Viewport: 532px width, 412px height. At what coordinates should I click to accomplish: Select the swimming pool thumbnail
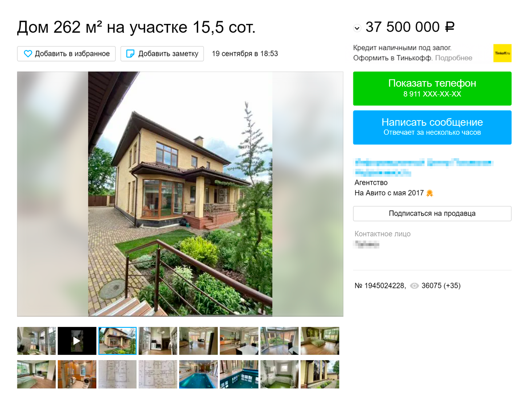click(x=199, y=374)
